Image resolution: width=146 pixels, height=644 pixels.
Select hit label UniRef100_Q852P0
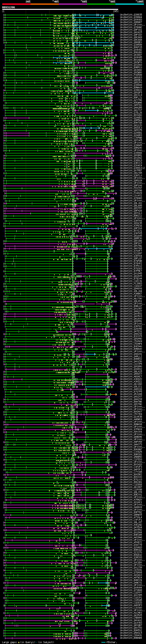pyautogui.click(x=131, y=82)
